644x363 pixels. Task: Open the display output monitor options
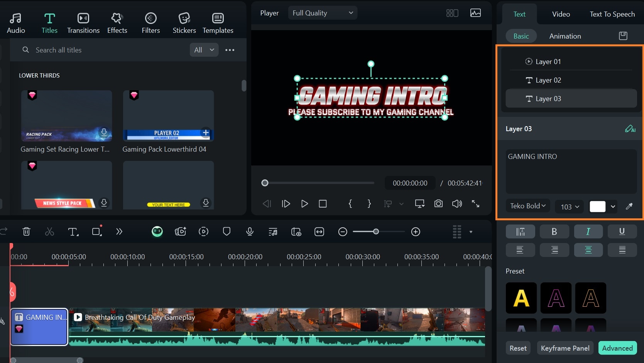point(420,204)
